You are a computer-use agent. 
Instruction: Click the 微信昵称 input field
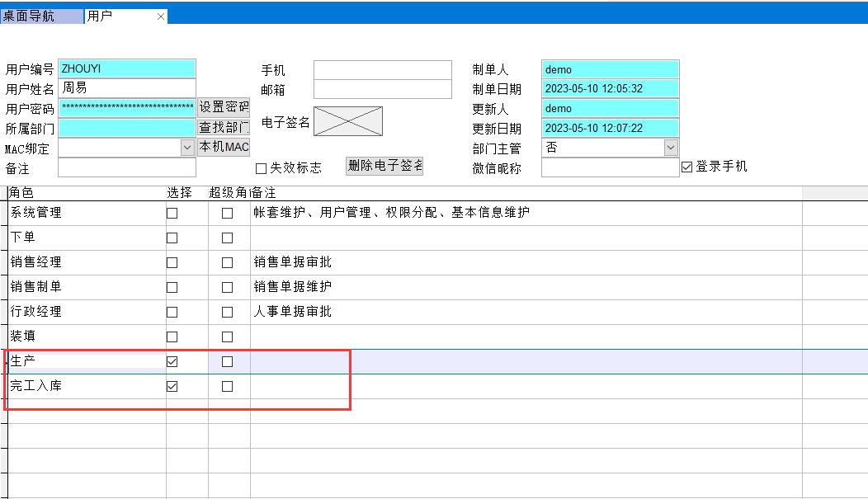tap(610, 167)
